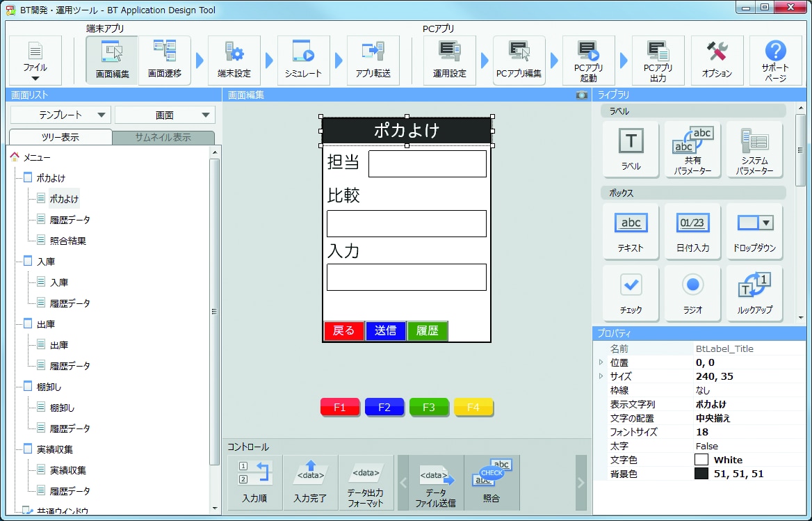The width and height of the screenshot is (812, 521).
Task: Select 出庫 folder in tree
Action: tap(46, 324)
